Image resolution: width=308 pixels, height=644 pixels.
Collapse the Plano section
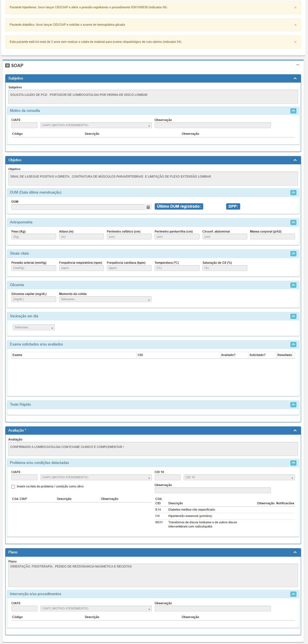coord(295,552)
